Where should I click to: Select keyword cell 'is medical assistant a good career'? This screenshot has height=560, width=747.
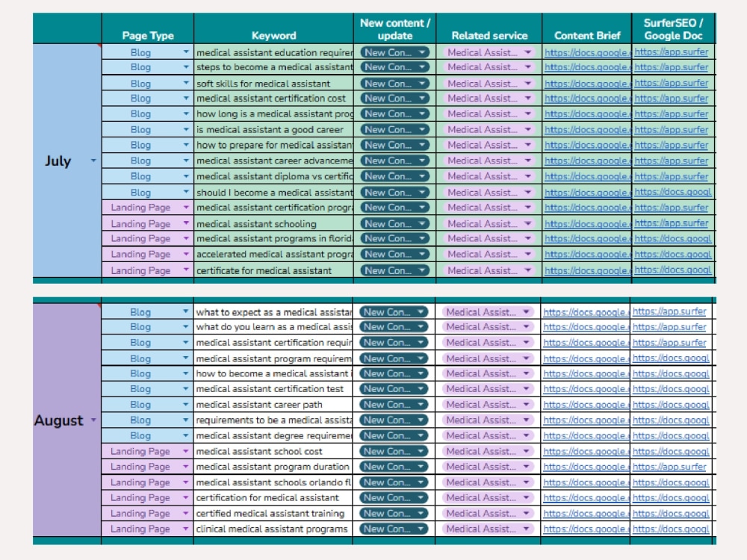[x=273, y=129]
